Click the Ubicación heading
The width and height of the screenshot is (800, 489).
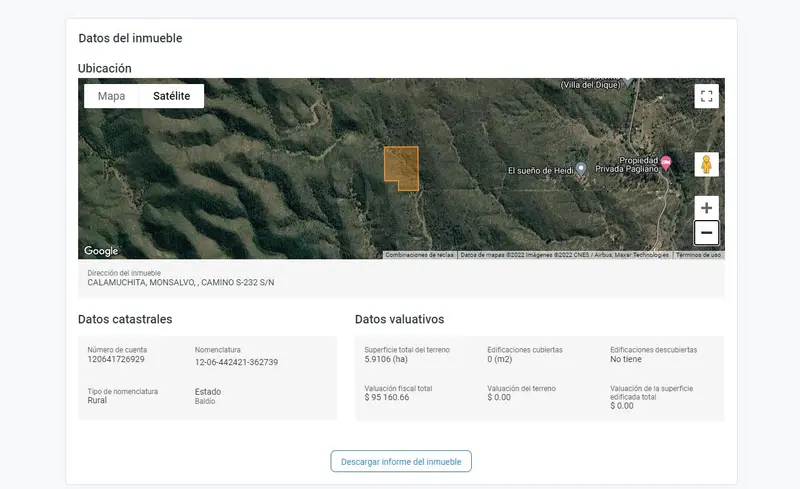[x=105, y=68]
